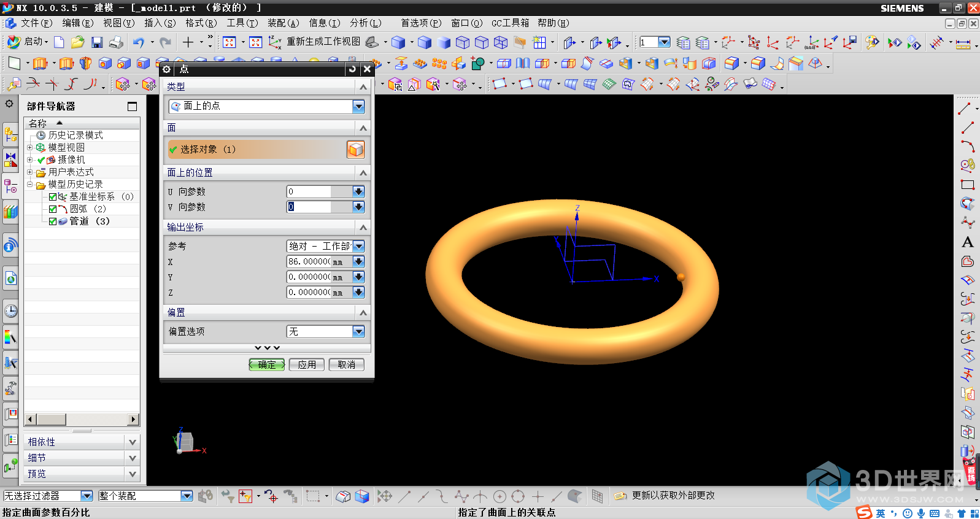980x519 pixels.
Task: Reset the Point dialog with circular arrow
Action: click(352, 69)
